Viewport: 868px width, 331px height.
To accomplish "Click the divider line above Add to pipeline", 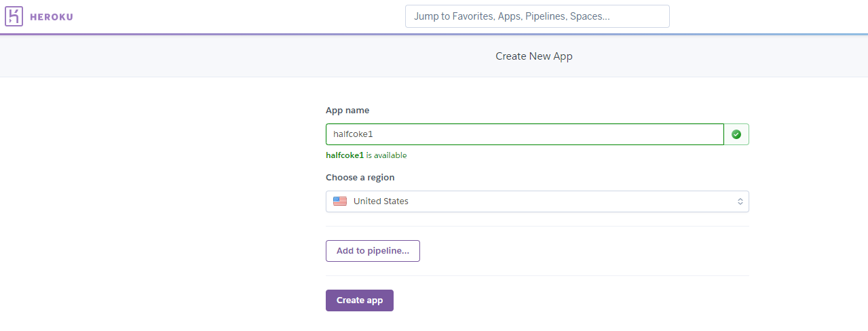I will point(537,227).
